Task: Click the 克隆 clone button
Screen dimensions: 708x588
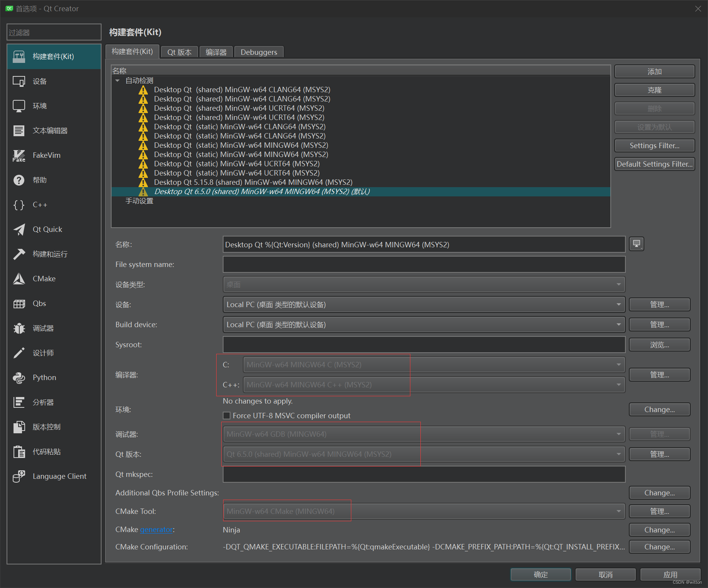Action: coord(655,90)
